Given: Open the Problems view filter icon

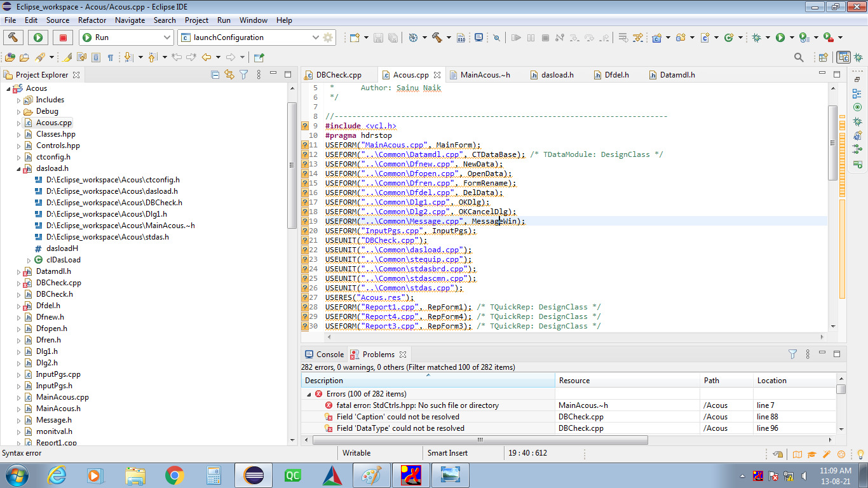Looking at the screenshot, I should (x=792, y=355).
